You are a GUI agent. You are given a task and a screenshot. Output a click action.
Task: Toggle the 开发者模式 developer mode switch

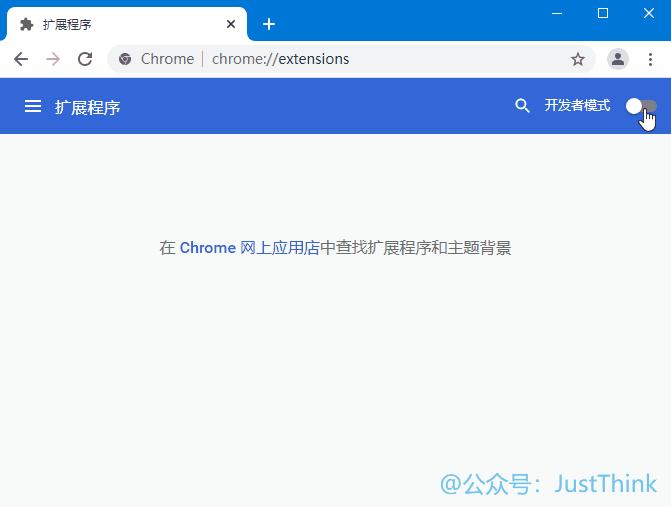coord(641,106)
